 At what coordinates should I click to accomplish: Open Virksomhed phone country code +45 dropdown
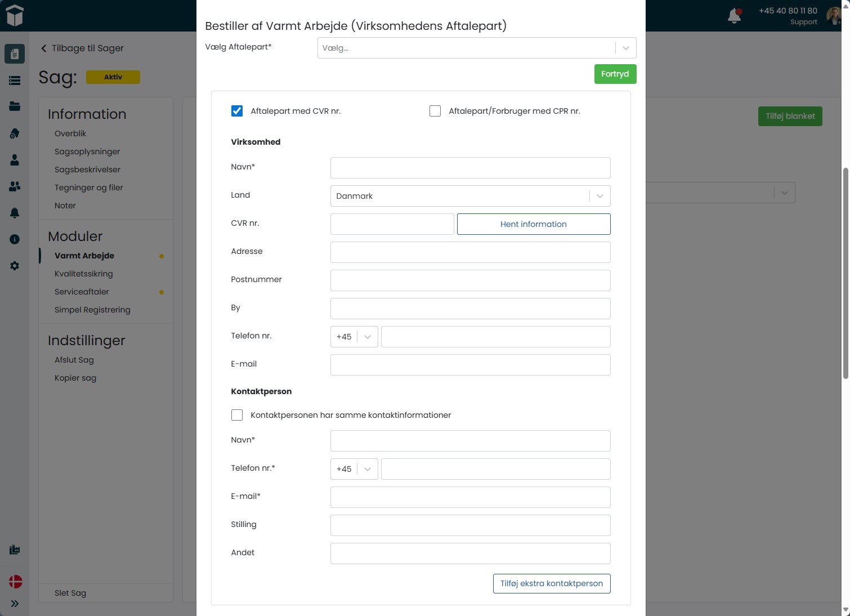click(x=354, y=337)
